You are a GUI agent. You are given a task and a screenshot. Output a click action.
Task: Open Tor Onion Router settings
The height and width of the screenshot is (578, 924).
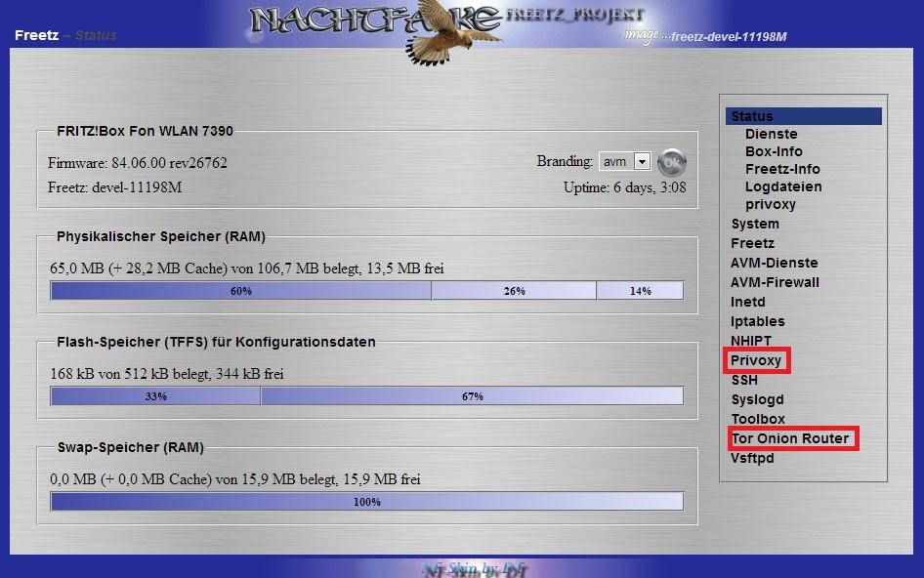pos(790,438)
